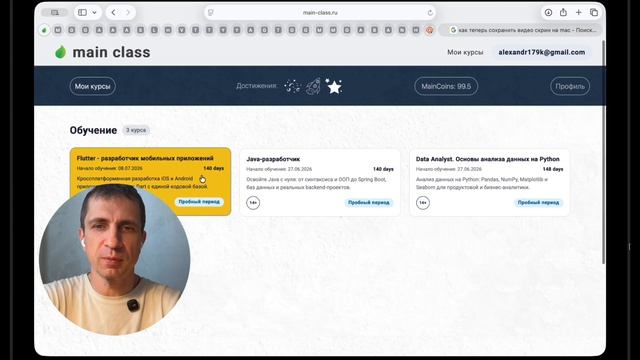The image size is (640, 360).
Task: Click the main-class.ru address bar
Action: (320, 13)
